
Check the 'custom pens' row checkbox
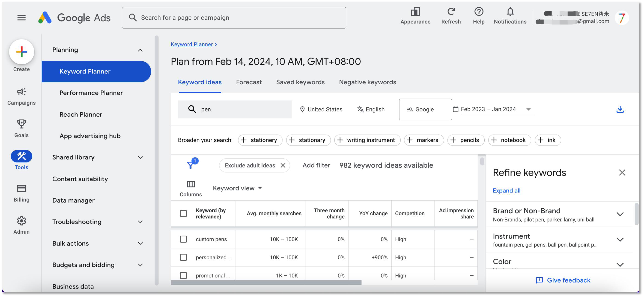(183, 239)
